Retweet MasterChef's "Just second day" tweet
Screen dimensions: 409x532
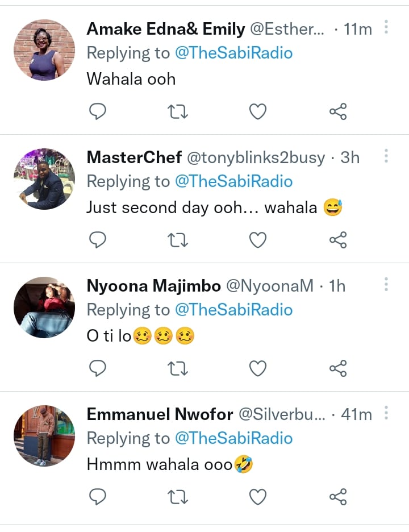(x=178, y=240)
